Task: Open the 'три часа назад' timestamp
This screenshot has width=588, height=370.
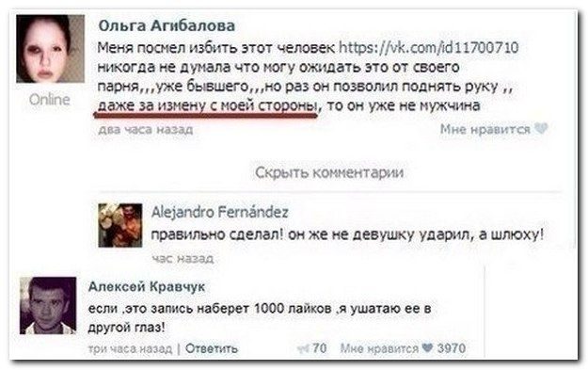Action: click(x=130, y=348)
